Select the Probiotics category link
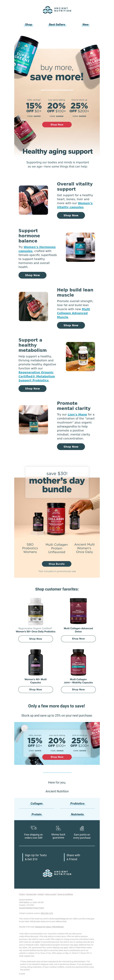Screen dimensions: 114x980 [77, 804]
